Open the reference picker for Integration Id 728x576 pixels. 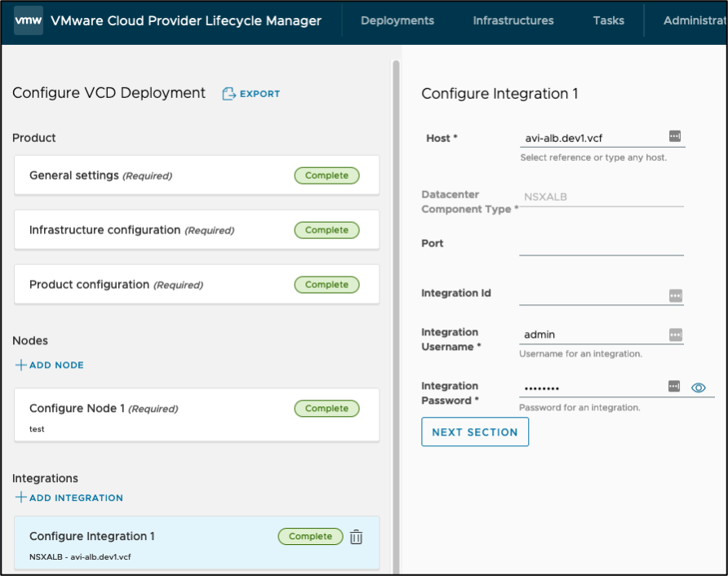click(x=675, y=295)
